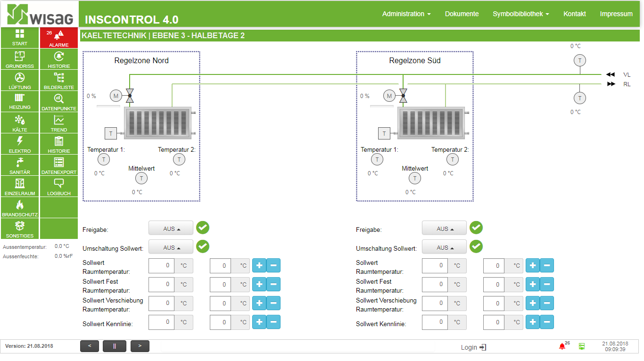This screenshot has height=361, width=644.
Task: Select the motor valve M in Regelzone Nord
Action: click(x=116, y=96)
